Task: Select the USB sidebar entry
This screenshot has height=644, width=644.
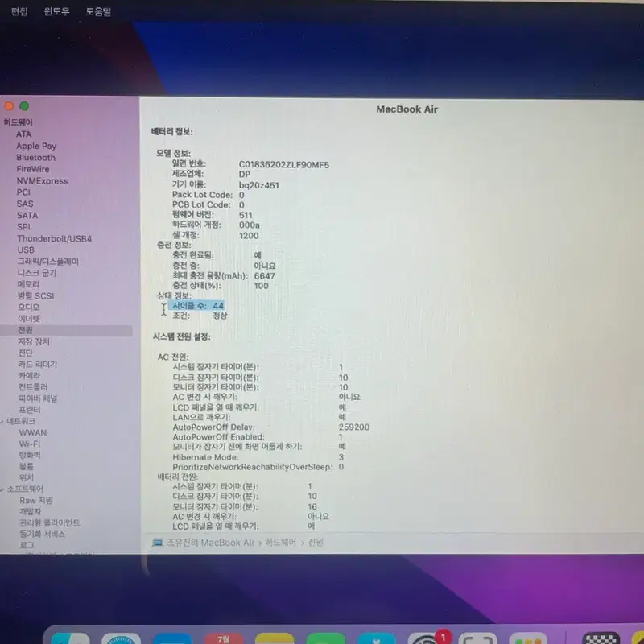Action: (x=26, y=250)
